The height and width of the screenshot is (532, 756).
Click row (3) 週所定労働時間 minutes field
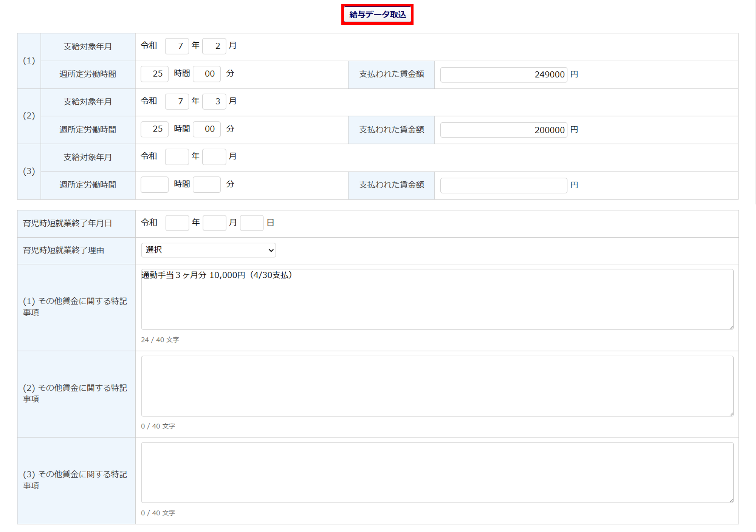[206, 185]
